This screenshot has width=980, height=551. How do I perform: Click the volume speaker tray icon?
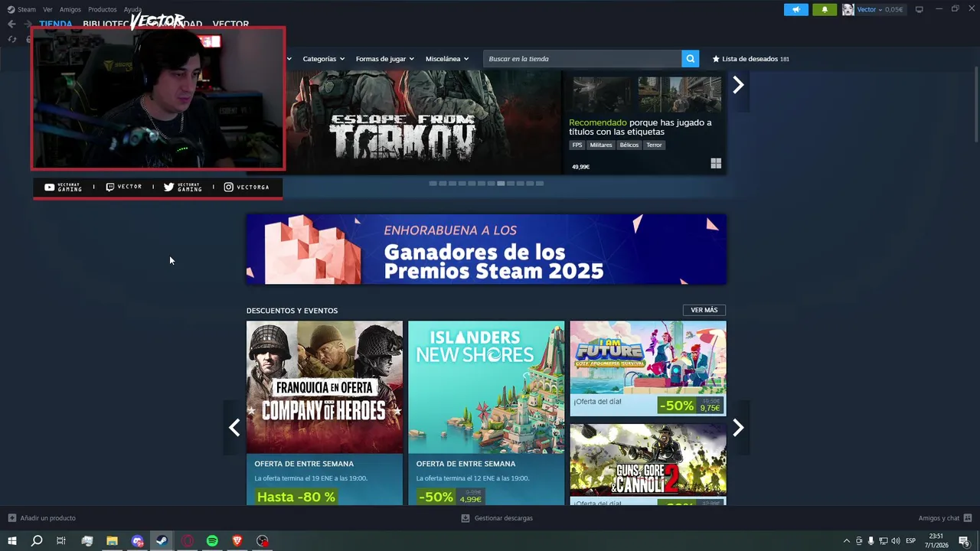tap(895, 541)
